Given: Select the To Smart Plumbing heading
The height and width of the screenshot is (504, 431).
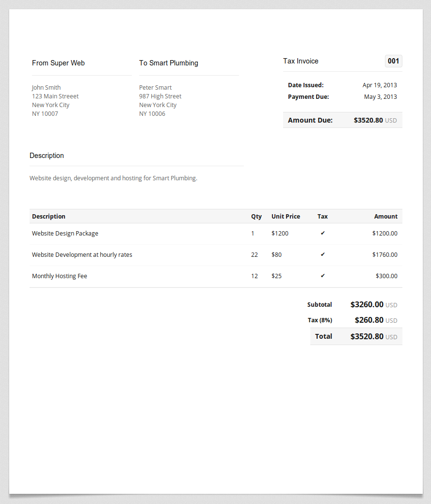Looking at the screenshot, I should (x=169, y=63).
